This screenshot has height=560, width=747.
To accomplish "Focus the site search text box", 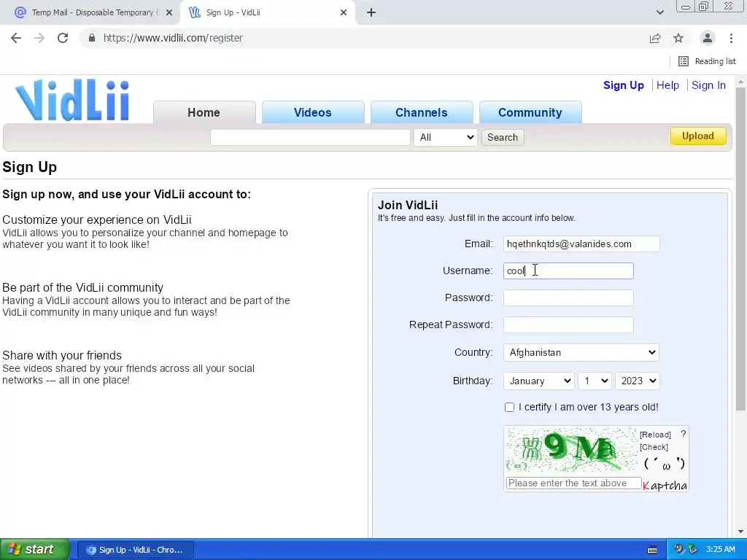I will 310,137.
